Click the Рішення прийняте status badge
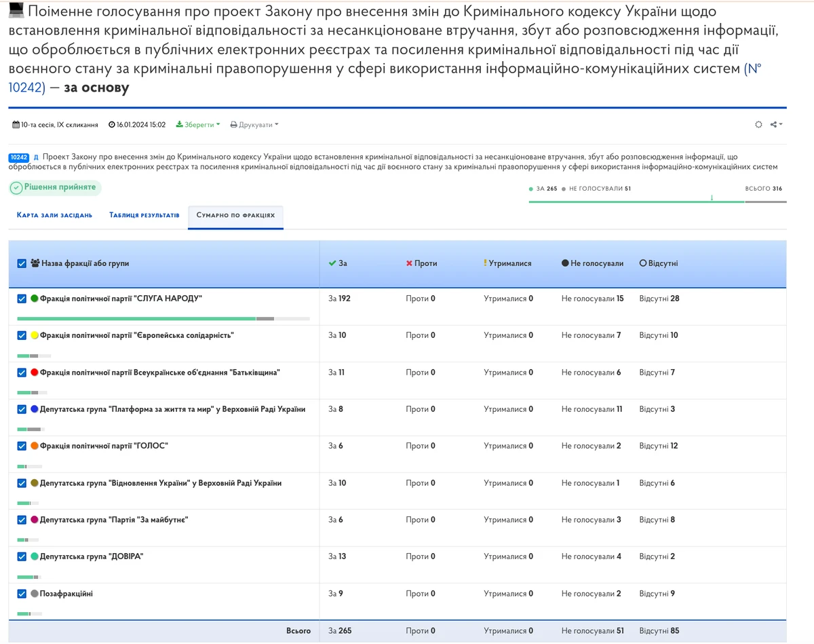The height and width of the screenshot is (644, 814). (55, 187)
